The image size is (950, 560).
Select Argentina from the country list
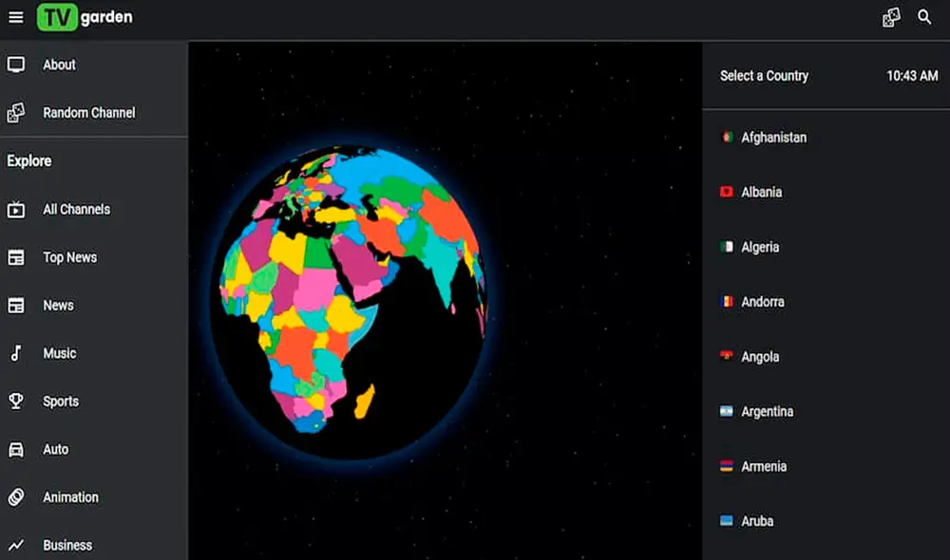point(767,412)
